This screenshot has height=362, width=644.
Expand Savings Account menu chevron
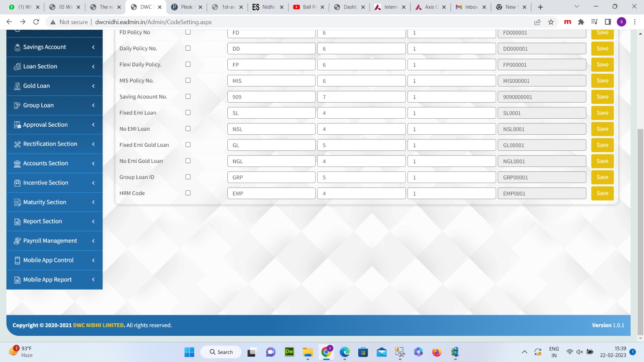tap(93, 47)
